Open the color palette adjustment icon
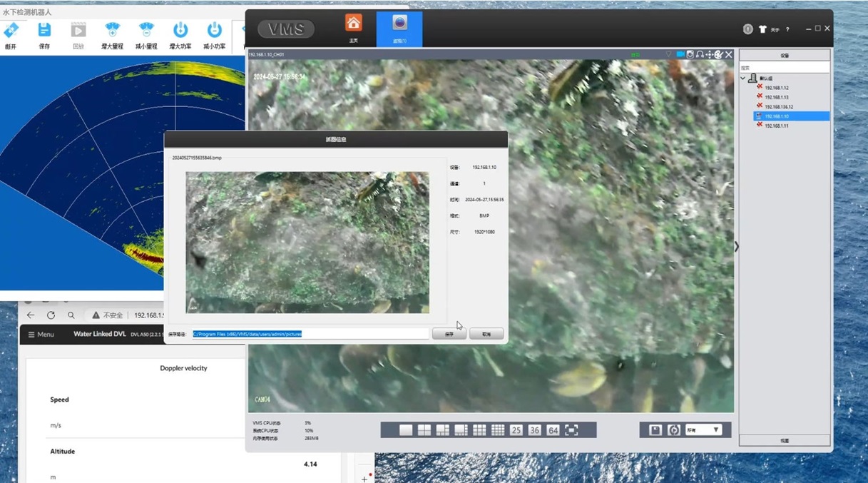The width and height of the screenshot is (868, 483). tap(719, 54)
